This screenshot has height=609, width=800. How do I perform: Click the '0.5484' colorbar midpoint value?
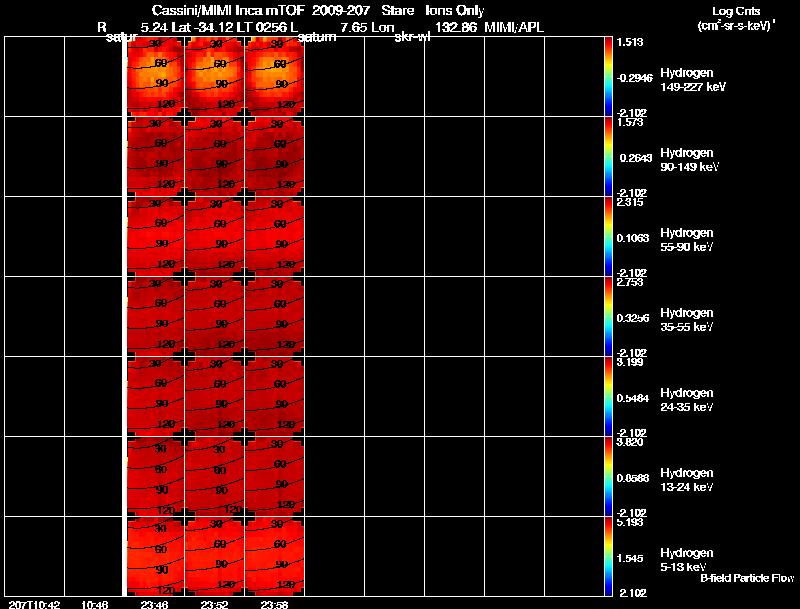point(633,398)
